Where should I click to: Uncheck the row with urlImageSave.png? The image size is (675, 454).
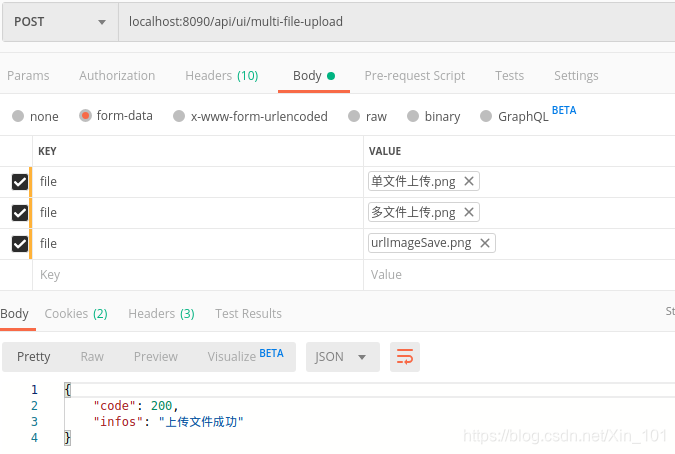(x=20, y=244)
